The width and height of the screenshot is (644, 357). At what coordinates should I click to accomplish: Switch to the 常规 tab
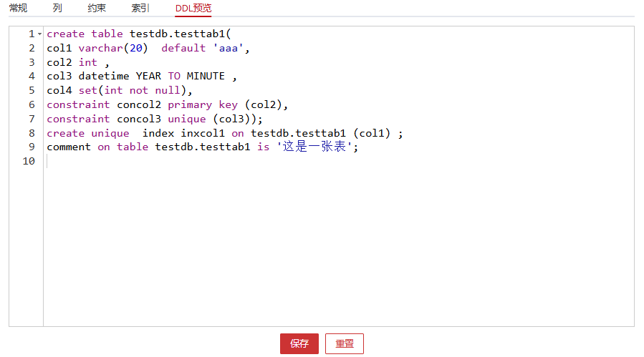point(18,9)
